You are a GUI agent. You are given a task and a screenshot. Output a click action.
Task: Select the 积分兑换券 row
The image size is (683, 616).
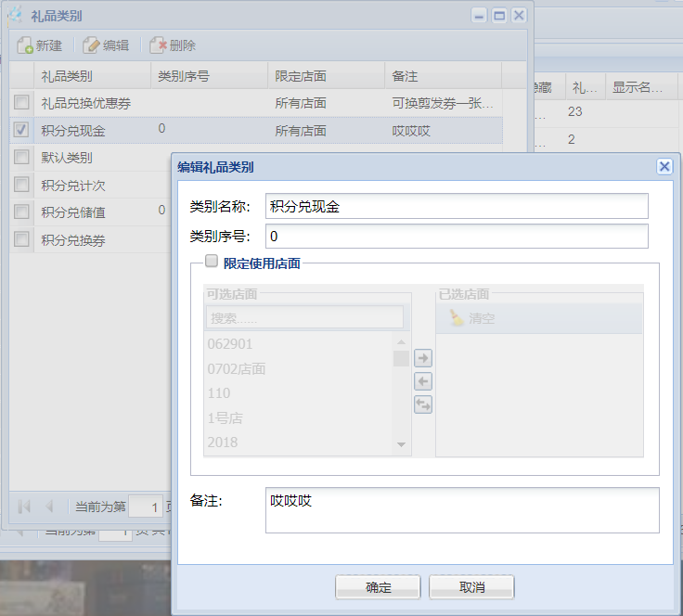coord(91,240)
